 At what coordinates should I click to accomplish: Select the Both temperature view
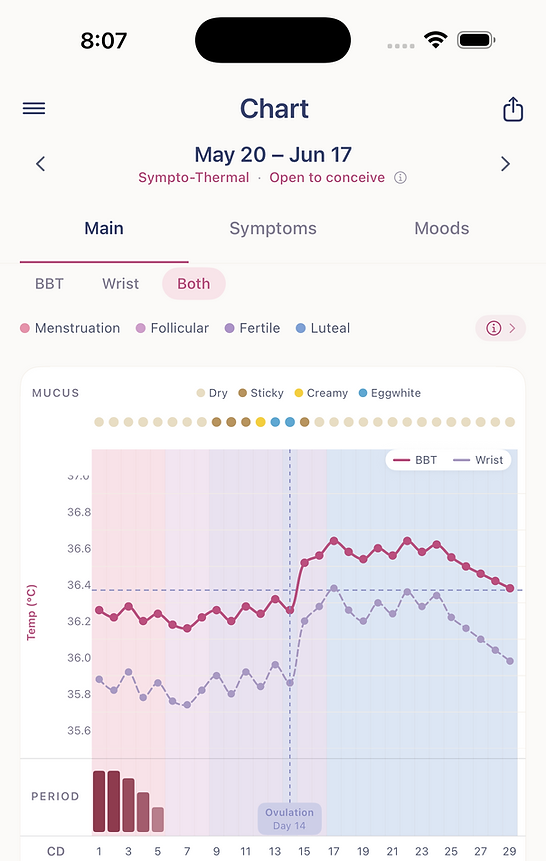pyautogui.click(x=193, y=284)
